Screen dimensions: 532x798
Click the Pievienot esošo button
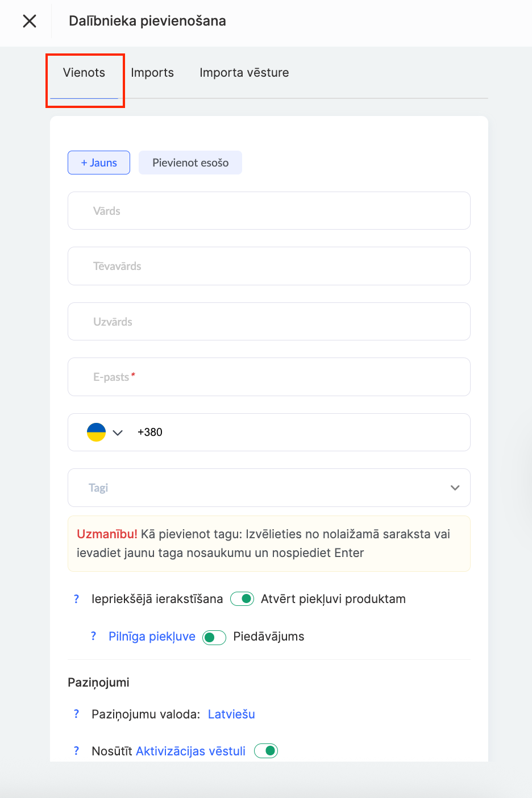(x=190, y=163)
